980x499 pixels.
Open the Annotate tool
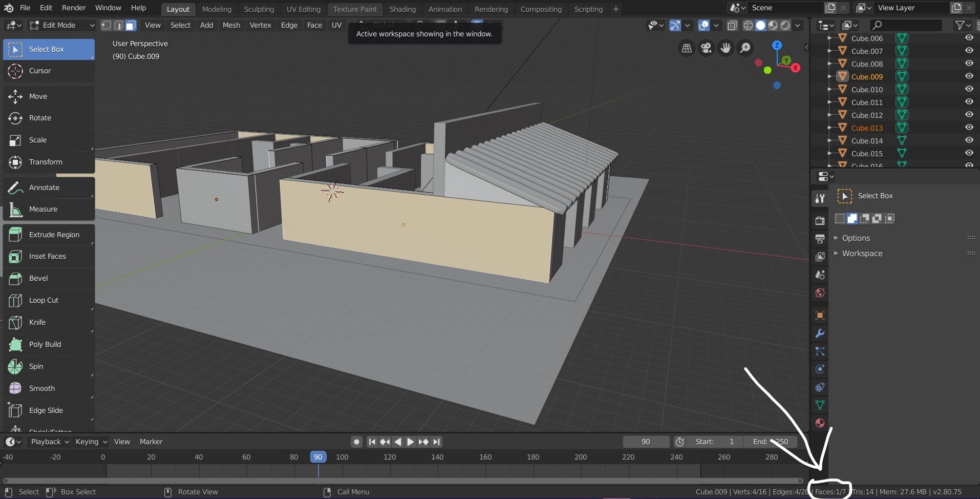coord(45,188)
